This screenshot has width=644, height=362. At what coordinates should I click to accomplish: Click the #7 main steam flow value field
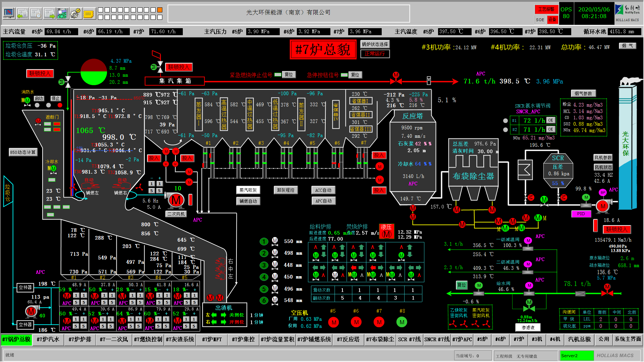pyautogui.click(x=166, y=32)
